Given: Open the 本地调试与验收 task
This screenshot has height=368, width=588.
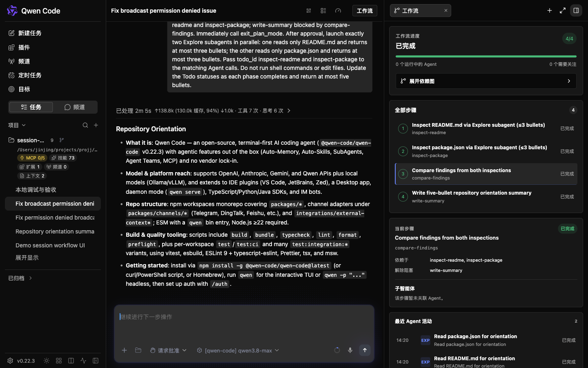Looking at the screenshot, I should (x=53, y=190).
